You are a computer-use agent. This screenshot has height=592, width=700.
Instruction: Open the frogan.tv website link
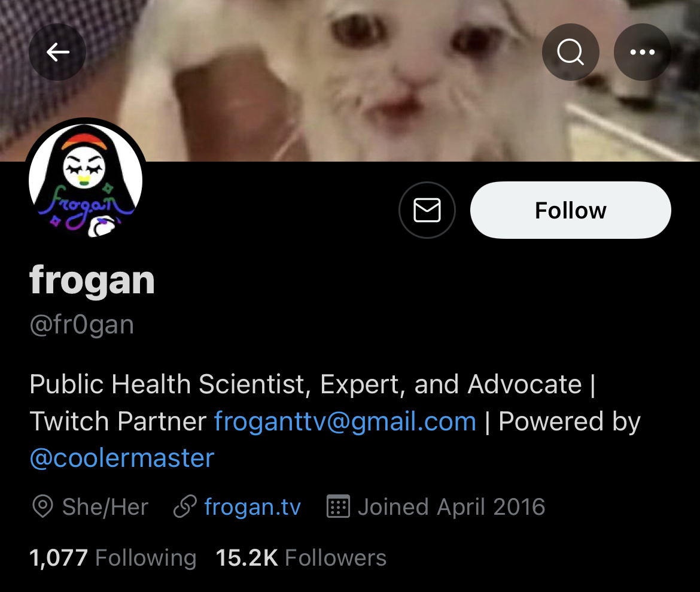(x=252, y=507)
